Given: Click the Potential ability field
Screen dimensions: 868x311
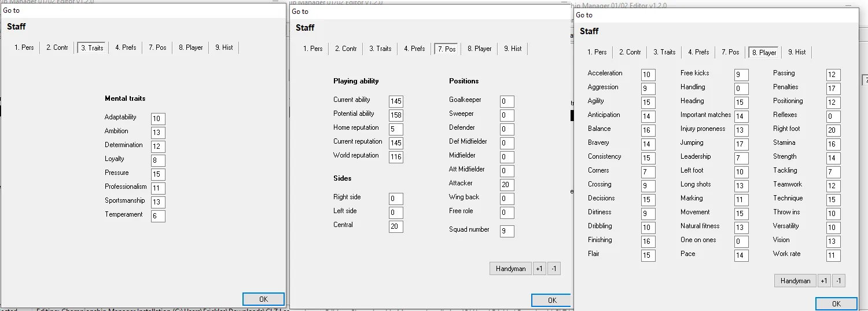Looking at the screenshot, I should (396, 115).
